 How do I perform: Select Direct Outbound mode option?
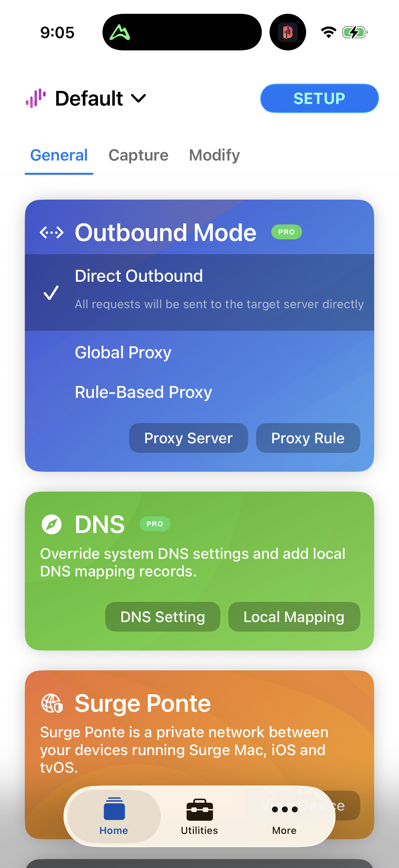point(199,293)
